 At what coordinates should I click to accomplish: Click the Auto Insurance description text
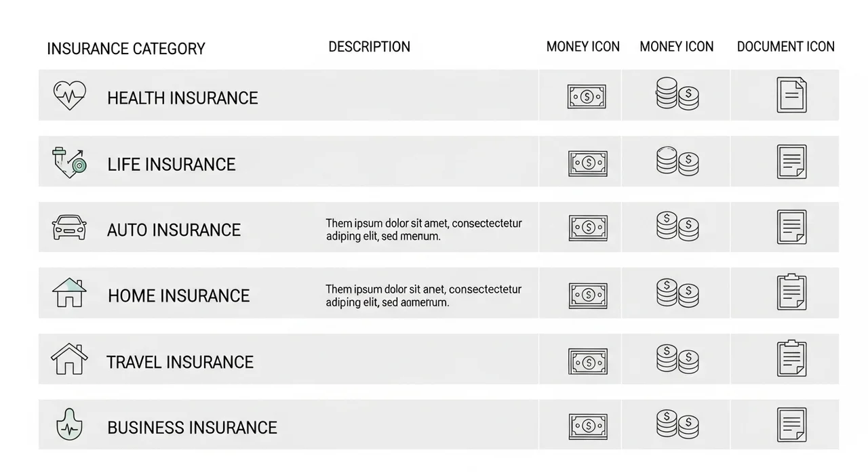(424, 230)
